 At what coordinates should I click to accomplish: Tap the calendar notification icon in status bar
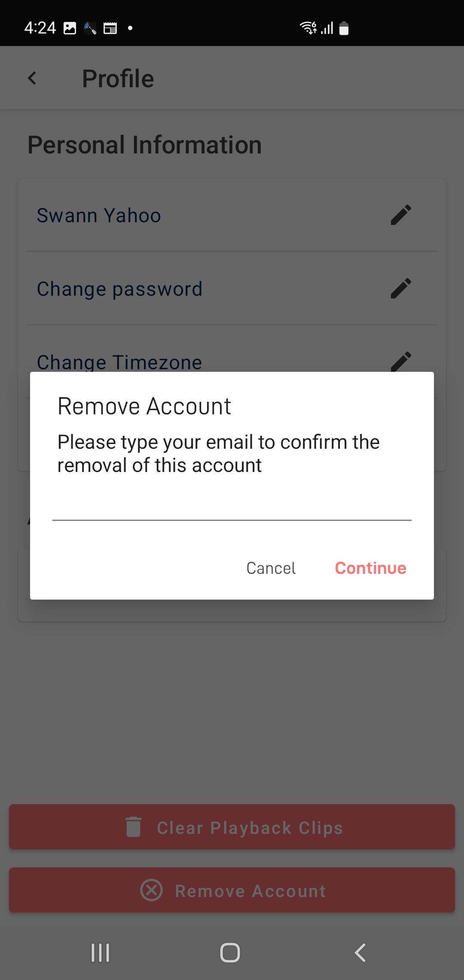click(110, 28)
